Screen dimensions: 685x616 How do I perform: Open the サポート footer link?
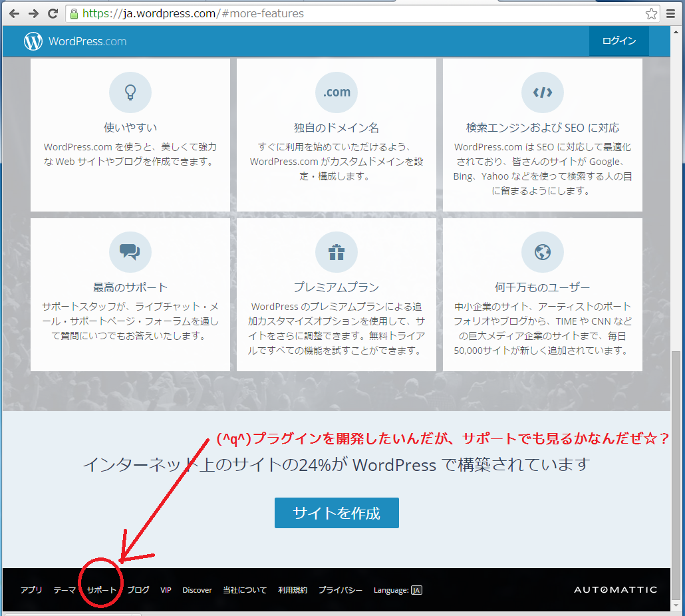tap(101, 590)
